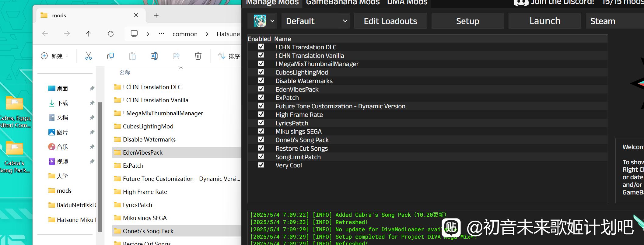This screenshot has width=644, height=245.
Task: Disable the ! MegaMixThumbnailManager mod checkbox
Action: 261,64
